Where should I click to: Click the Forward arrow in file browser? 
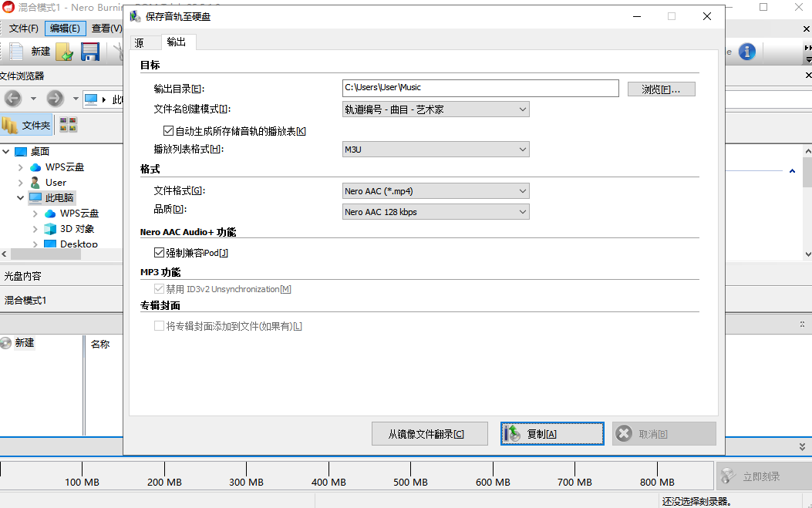click(x=55, y=99)
